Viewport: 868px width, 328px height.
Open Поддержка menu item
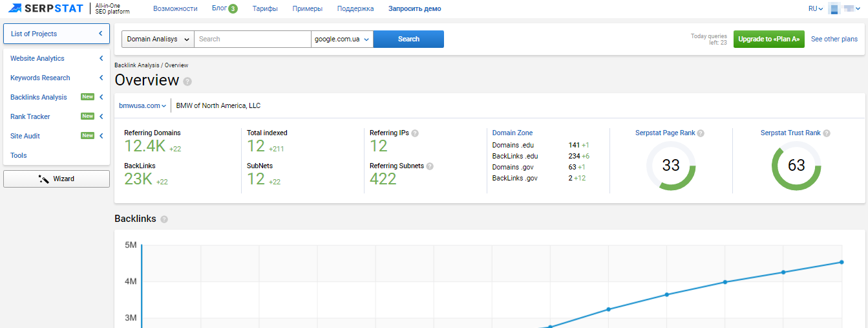tap(355, 8)
